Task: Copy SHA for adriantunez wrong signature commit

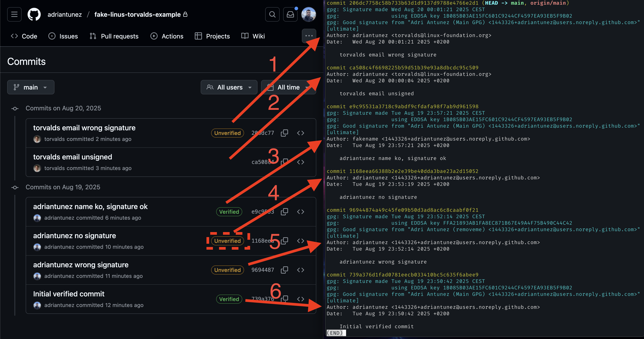Action: point(284,270)
